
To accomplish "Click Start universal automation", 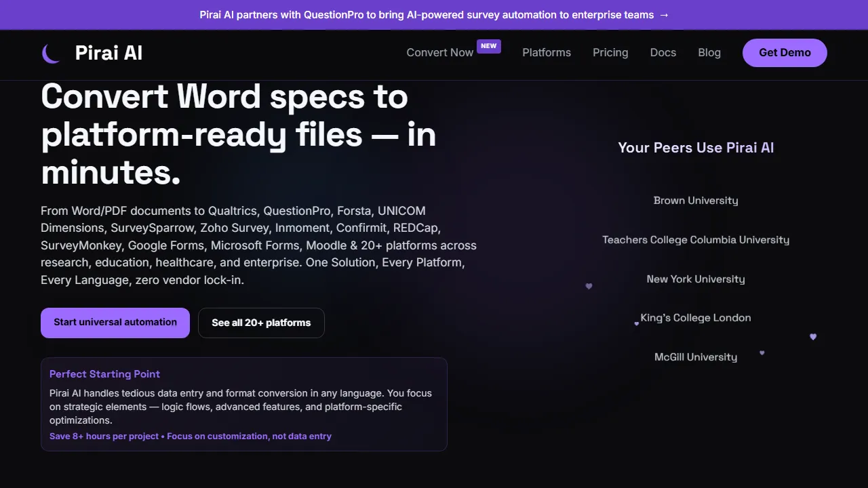I will (115, 322).
